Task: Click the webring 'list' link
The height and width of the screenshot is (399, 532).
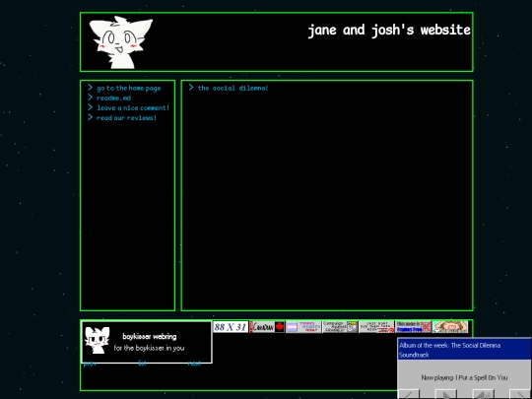Action: pyautogui.click(x=142, y=364)
